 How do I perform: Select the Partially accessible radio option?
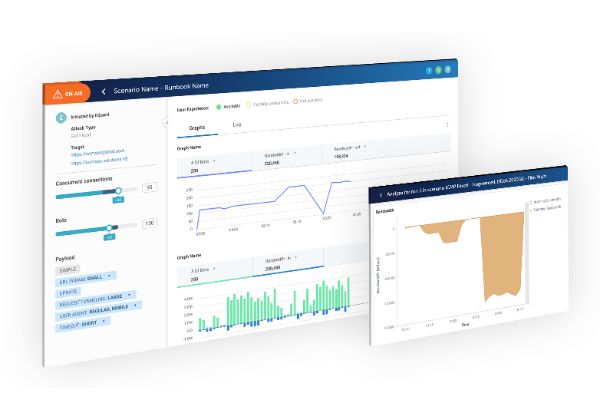[x=250, y=104]
